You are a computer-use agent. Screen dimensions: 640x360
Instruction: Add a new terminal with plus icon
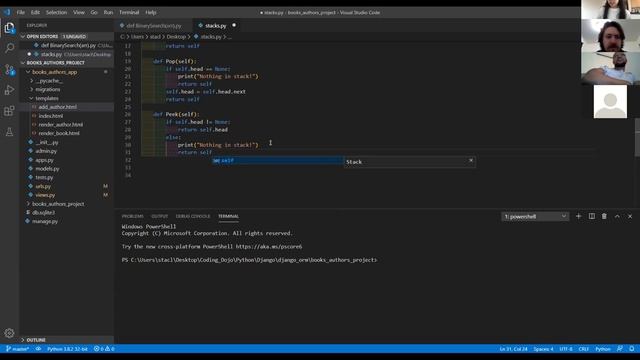pyautogui.click(x=578, y=216)
